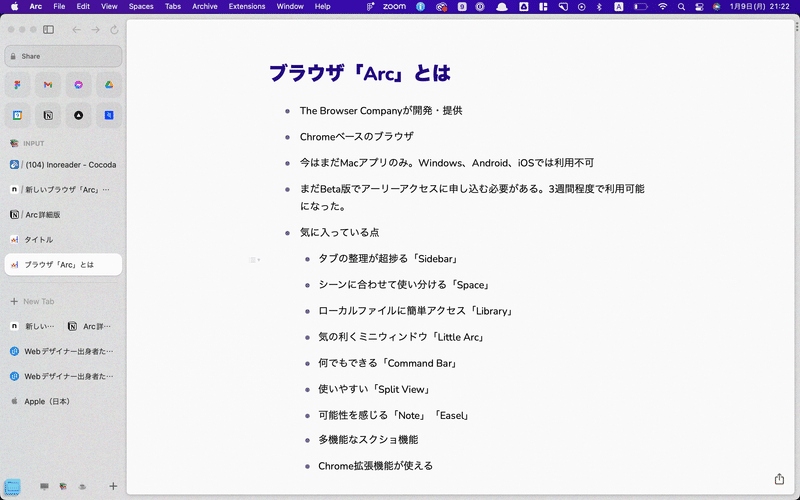Open the Arc詳細版 pinned tab
This screenshot has height=500, width=800.
coord(63,214)
